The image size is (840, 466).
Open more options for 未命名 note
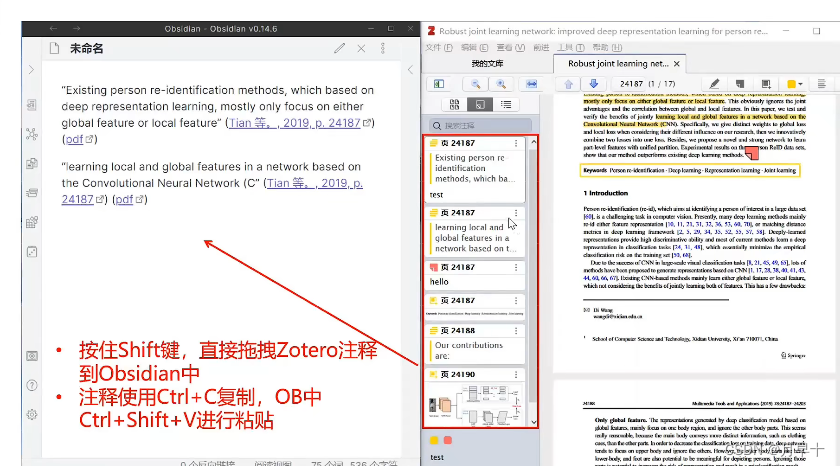(382, 48)
